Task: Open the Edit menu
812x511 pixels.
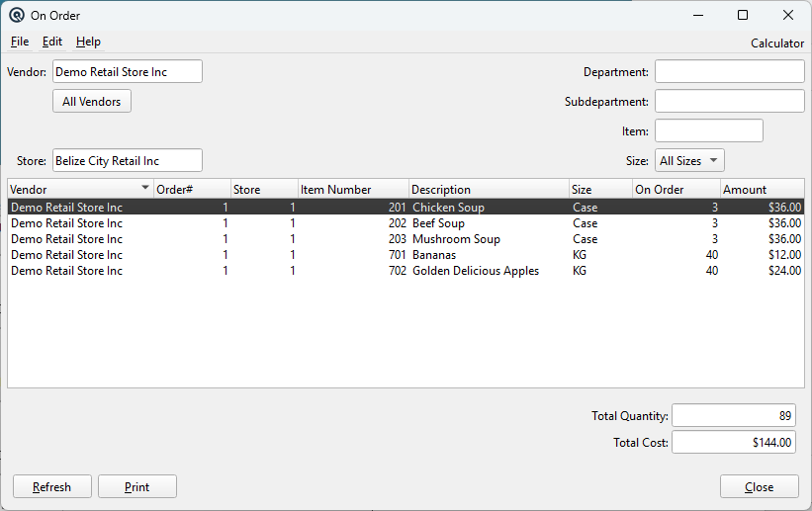Action: pos(52,42)
